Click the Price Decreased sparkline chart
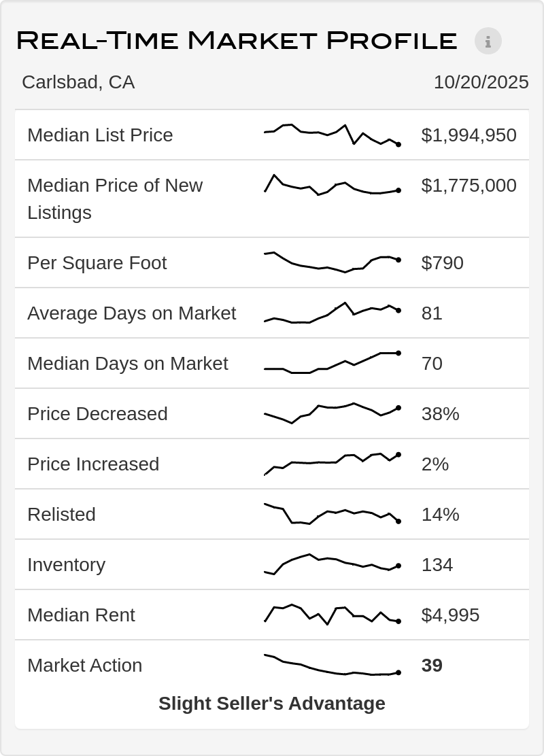544x756 pixels. click(332, 413)
